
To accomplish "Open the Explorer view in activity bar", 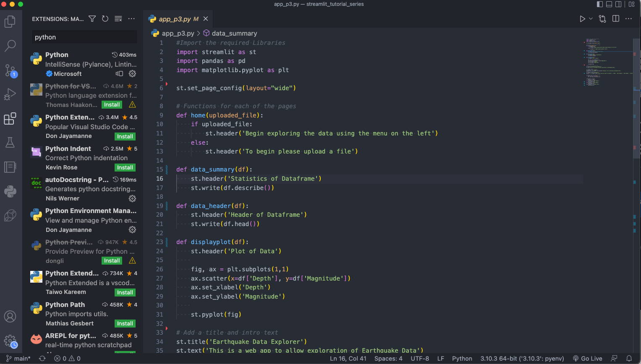I will (x=10, y=21).
